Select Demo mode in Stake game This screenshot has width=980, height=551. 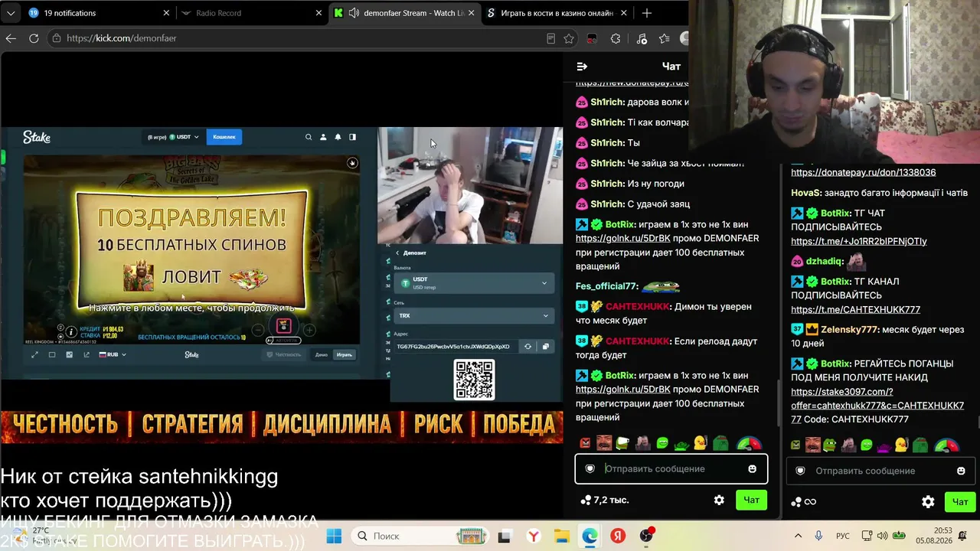pyautogui.click(x=322, y=354)
